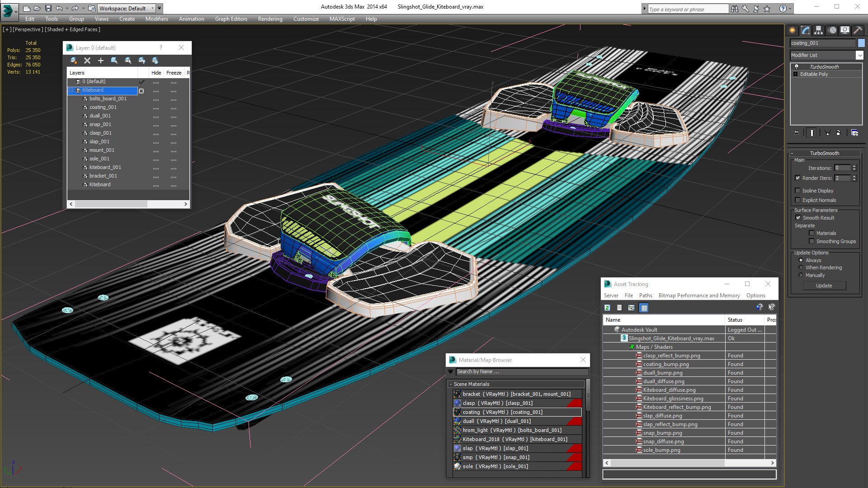The height and width of the screenshot is (488, 868).
Task: Click the Table View icon in Asset Tracking
Action: click(x=644, y=308)
